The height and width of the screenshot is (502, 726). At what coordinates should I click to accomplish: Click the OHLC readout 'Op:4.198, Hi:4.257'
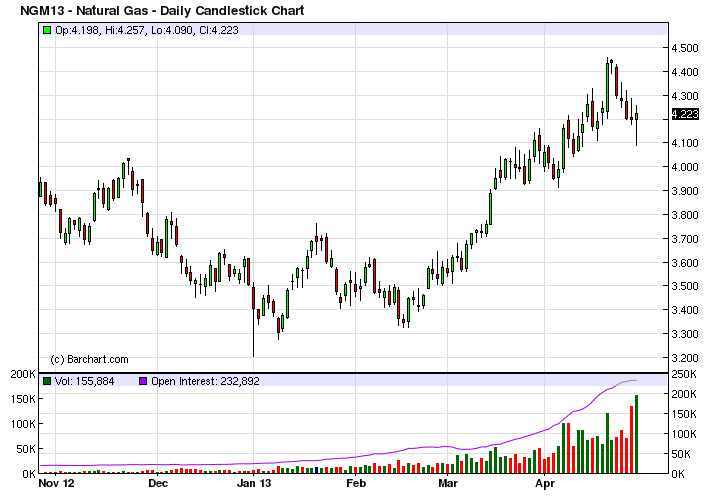[100, 31]
